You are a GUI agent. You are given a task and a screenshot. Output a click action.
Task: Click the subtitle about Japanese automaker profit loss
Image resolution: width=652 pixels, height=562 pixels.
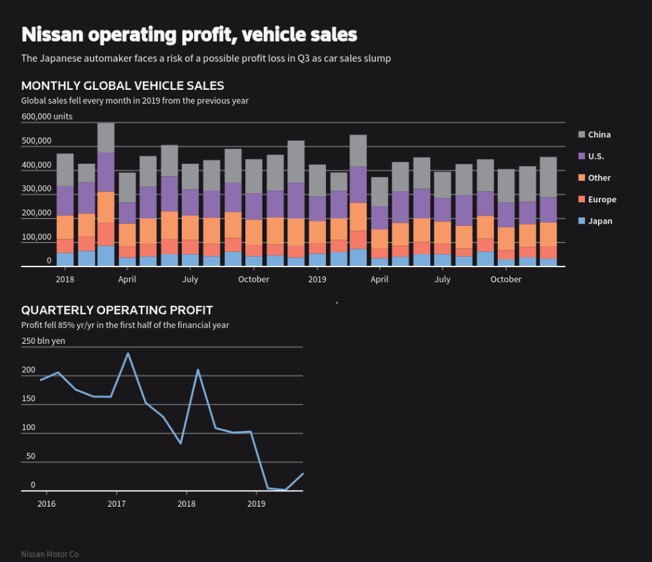coord(206,58)
